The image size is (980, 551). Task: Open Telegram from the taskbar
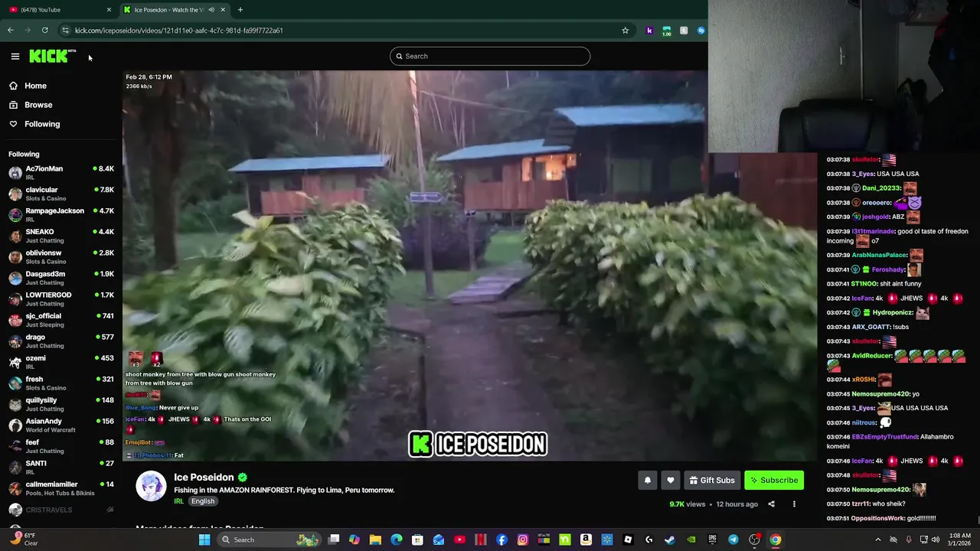[733, 540]
